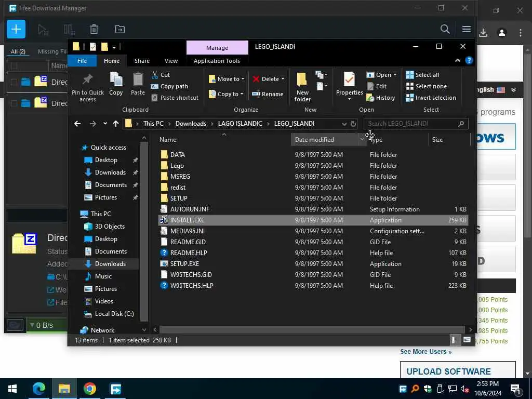Image resolution: width=532 pixels, height=399 pixels.
Task: Open Microsoft Edge from taskbar
Action: [x=38, y=389]
